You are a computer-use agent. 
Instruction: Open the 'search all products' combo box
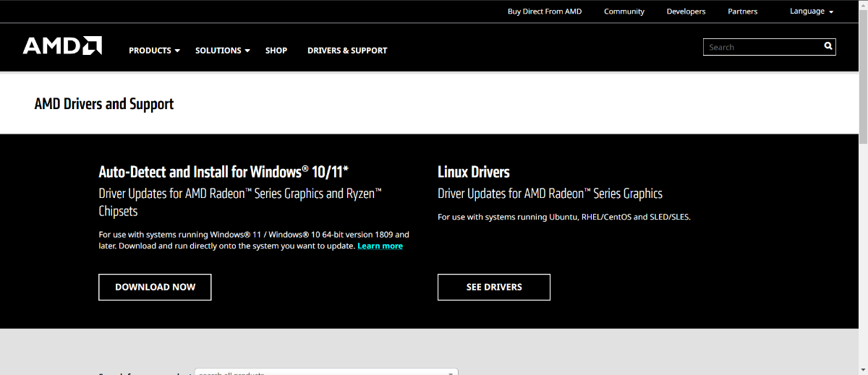coord(326,373)
